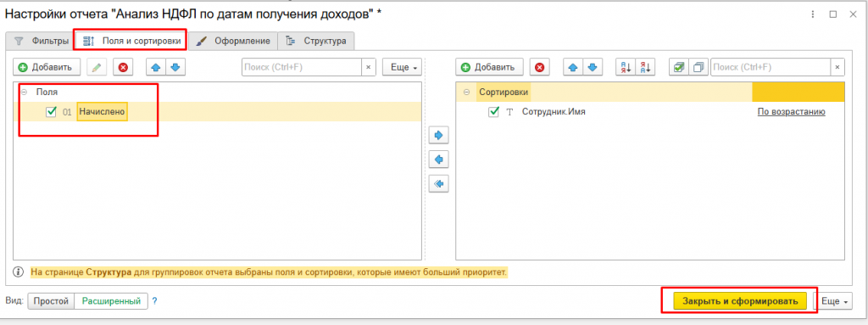Select the Поля root row
The width and height of the screenshot is (868, 325).
pyautogui.click(x=218, y=92)
